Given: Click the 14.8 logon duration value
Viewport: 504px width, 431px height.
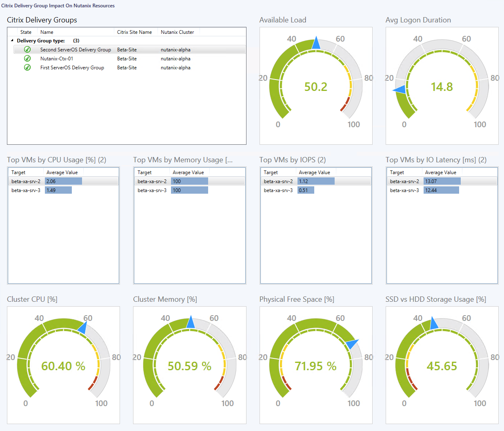Looking at the screenshot, I should (442, 87).
